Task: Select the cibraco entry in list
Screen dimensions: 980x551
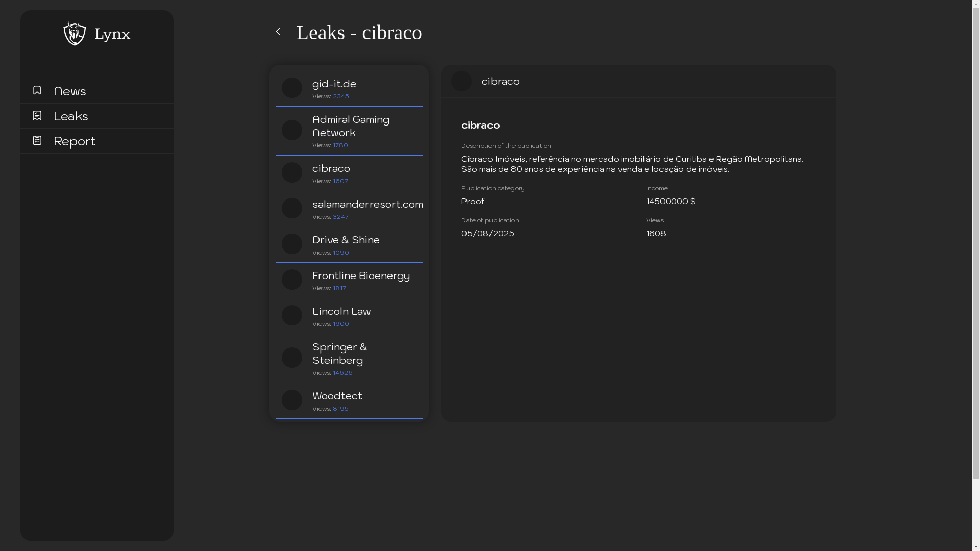Action: click(331, 169)
